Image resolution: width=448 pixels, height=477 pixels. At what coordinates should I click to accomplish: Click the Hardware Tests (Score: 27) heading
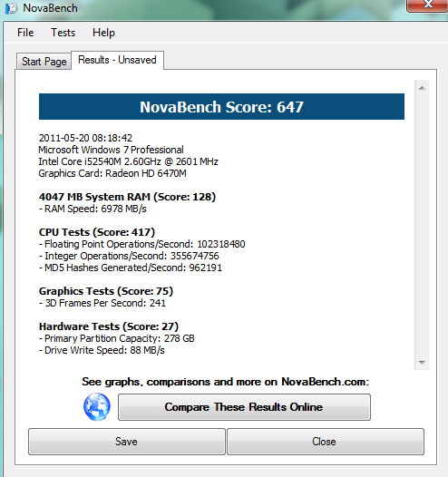[109, 326]
